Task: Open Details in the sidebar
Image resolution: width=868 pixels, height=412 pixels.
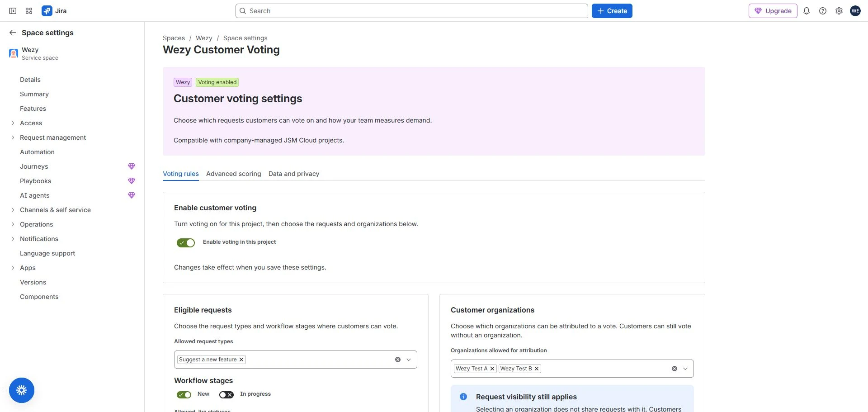Action: [x=30, y=80]
